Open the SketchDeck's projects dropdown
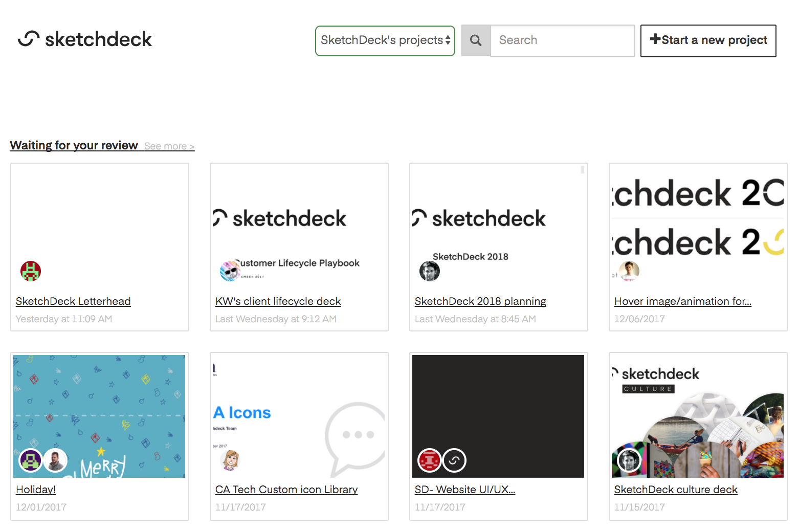 (385, 40)
